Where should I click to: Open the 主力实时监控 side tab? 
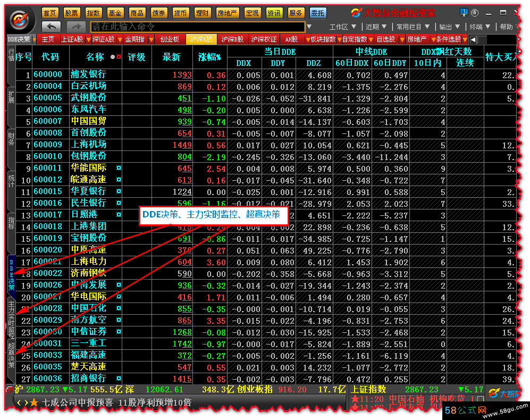click(12, 319)
